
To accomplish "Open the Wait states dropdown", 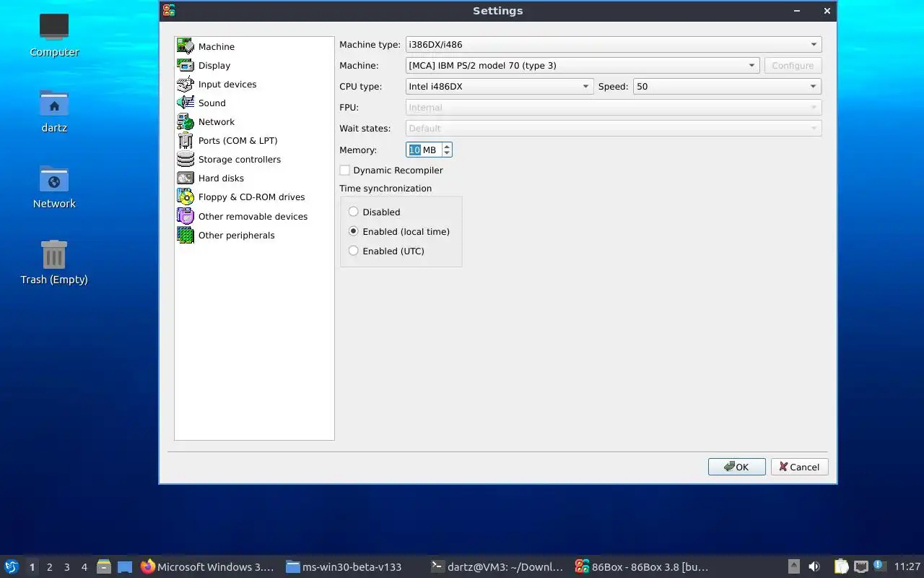I will pos(614,128).
